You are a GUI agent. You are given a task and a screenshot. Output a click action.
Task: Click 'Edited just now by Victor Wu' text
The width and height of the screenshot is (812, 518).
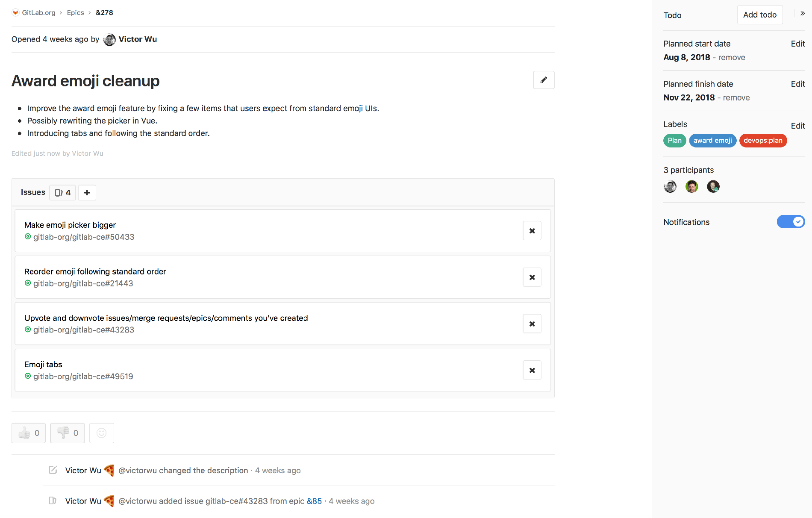point(57,153)
